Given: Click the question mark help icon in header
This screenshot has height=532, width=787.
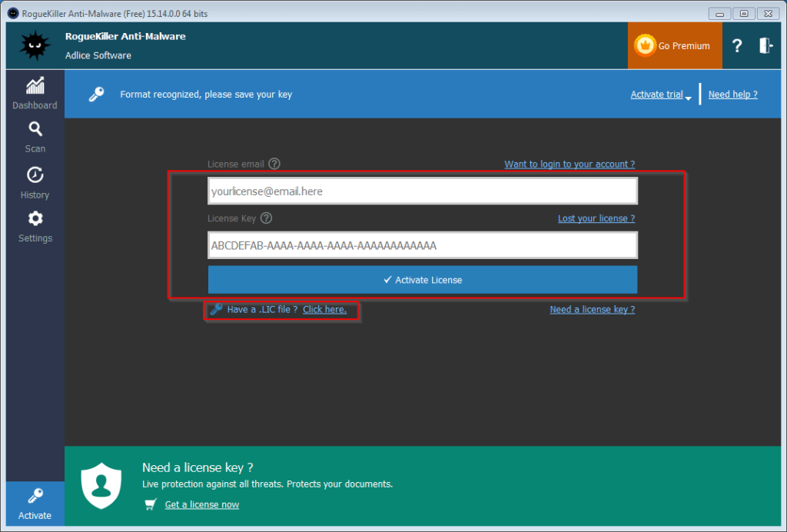Looking at the screenshot, I should pyautogui.click(x=737, y=46).
